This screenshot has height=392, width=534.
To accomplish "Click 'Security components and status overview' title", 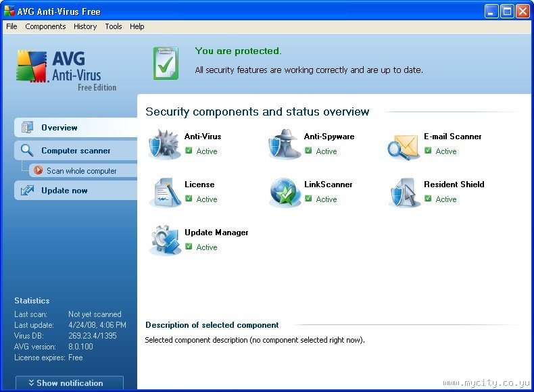I will coord(257,112).
